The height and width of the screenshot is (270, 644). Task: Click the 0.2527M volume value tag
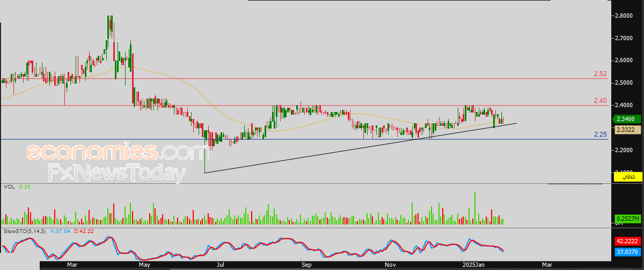point(628,218)
